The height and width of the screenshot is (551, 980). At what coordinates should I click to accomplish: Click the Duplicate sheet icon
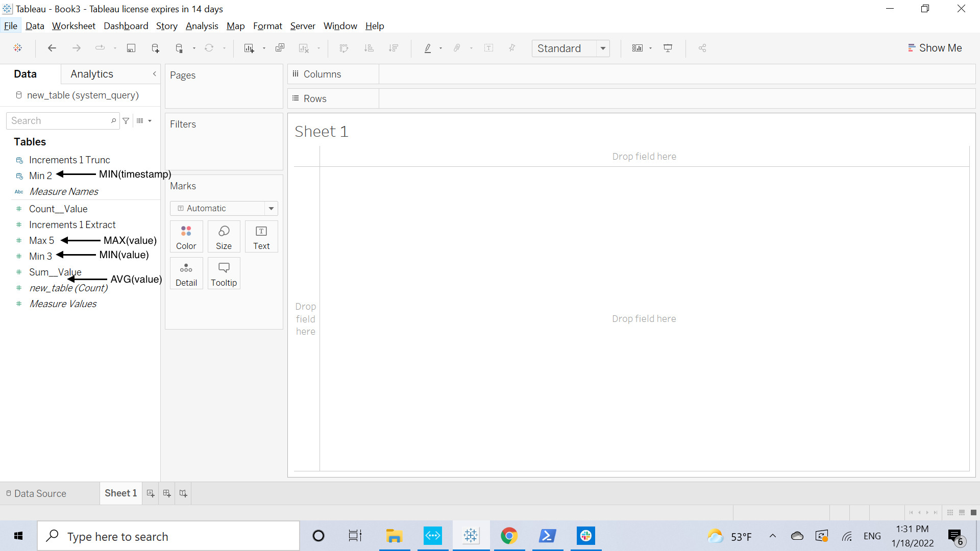click(x=280, y=48)
